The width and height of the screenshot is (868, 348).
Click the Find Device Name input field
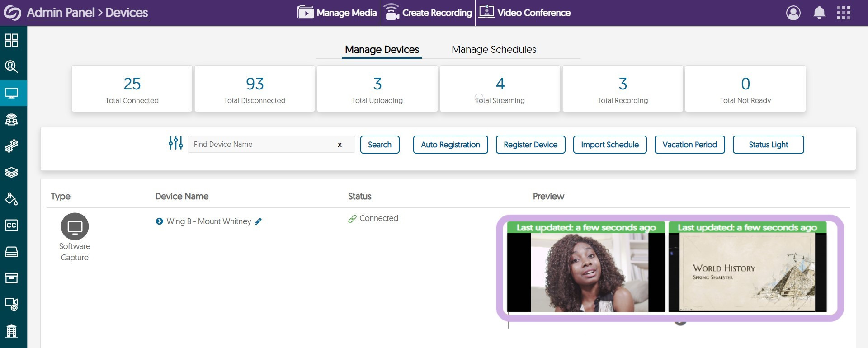click(262, 145)
